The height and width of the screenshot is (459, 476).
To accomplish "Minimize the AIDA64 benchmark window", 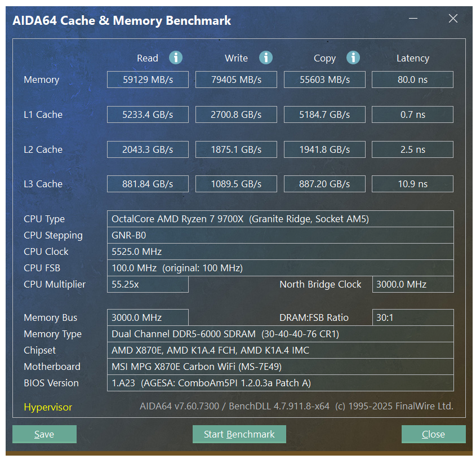I will tap(413, 19).
